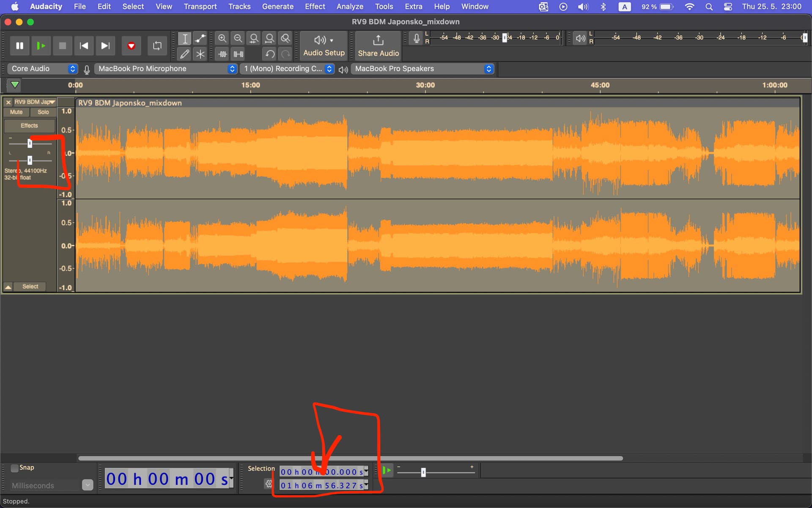Open the RV9 BDM track name dropdown menu

[35, 102]
